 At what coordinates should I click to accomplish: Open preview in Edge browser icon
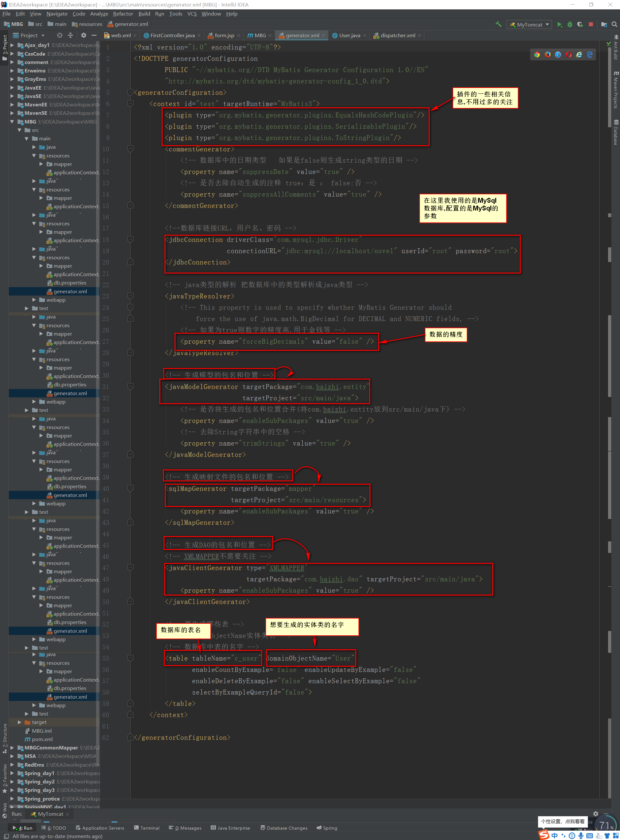(x=590, y=55)
